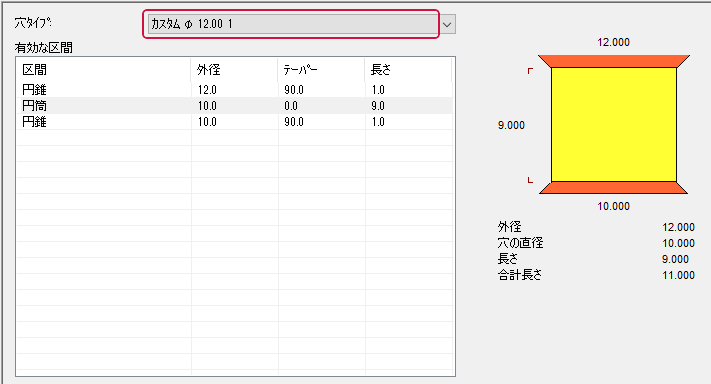Click the 12.0 outer diameter cell
This screenshot has width=711, height=384.
[x=207, y=90]
